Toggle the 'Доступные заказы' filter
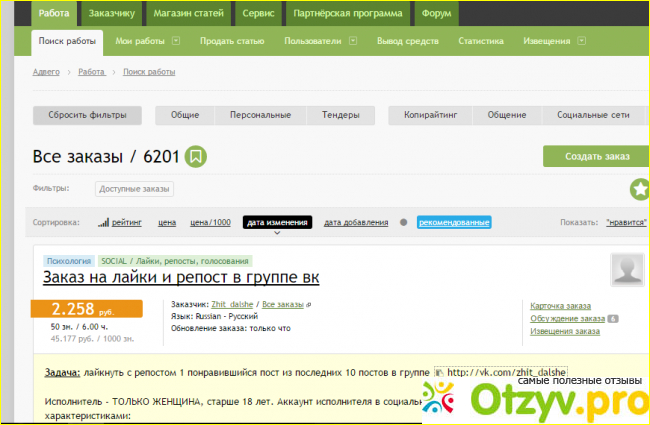This screenshot has width=650, height=425. click(x=134, y=188)
